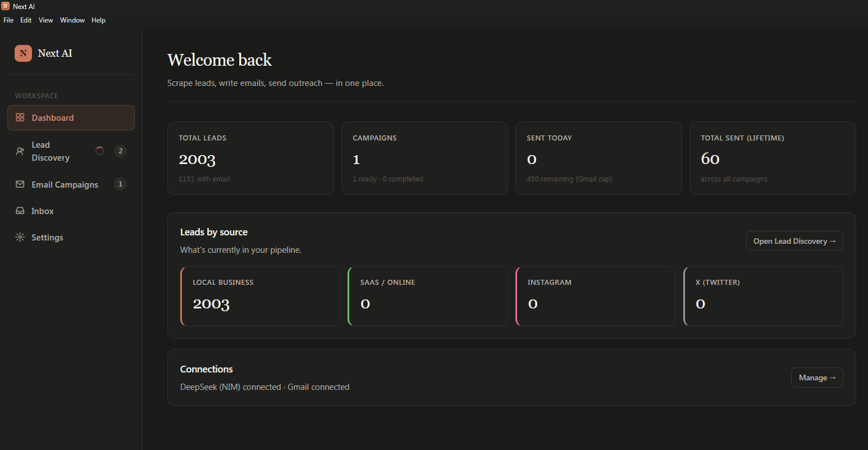Click the Dashboard grid icon
The height and width of the screenshot is (450, 868).
pyautogui.click(x=20, y=117)
